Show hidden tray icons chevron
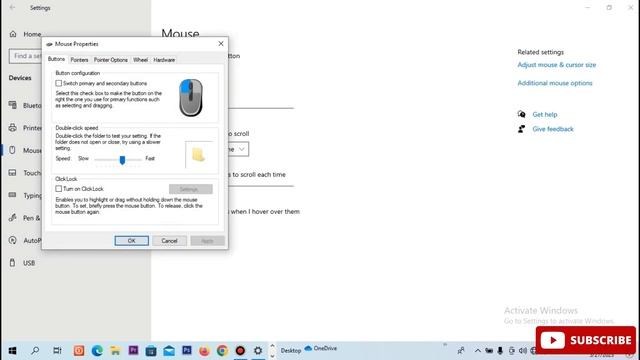640x360 pixels. pyautogui.click(x=478, y=351)
